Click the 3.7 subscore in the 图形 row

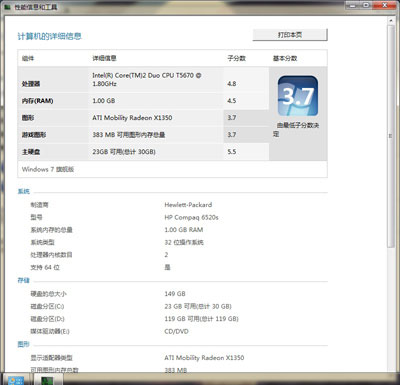tap(232, 118)
